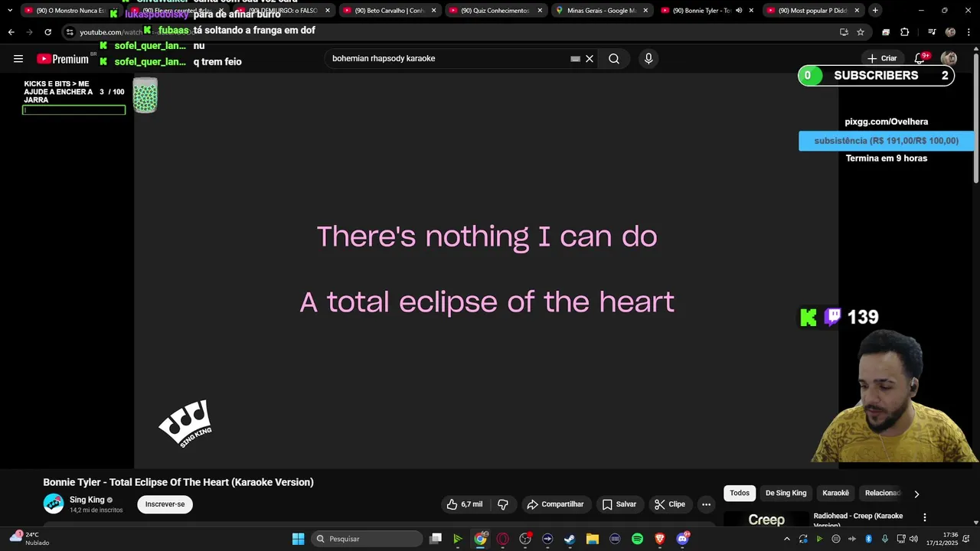The image size is (980, 551).
Task: Open the browser media control icon
Action: pyautogui.click(x=932, y=32)
